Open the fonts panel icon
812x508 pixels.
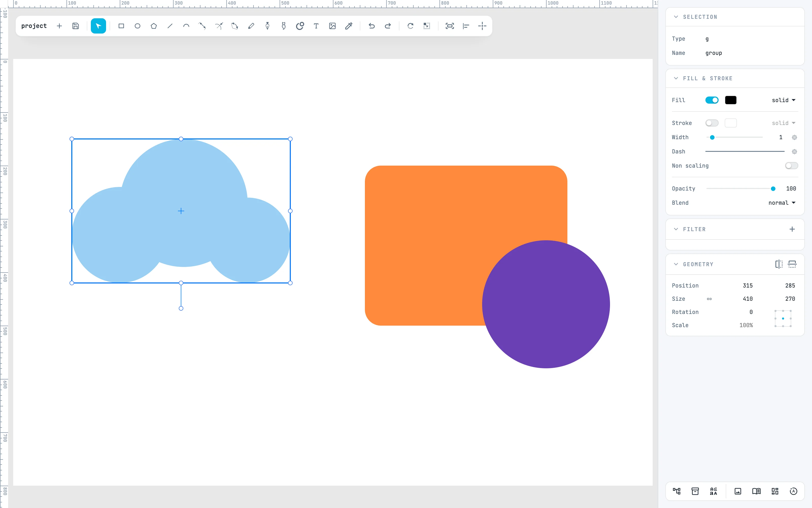(714, 491)
